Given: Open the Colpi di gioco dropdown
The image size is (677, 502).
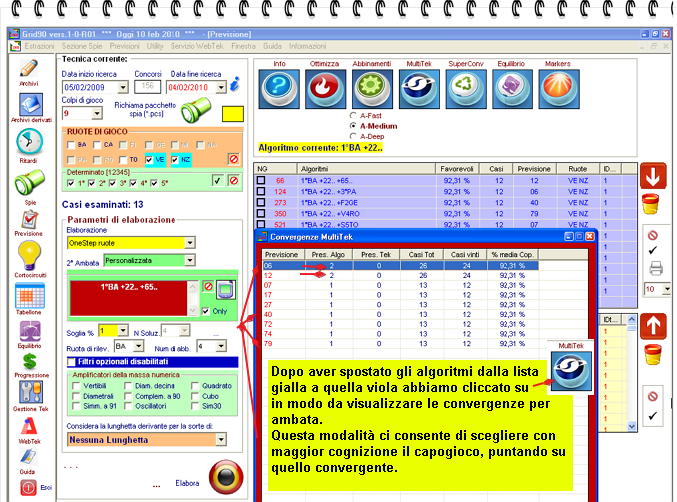Looking at the screenshot, I should coord(97,114).
